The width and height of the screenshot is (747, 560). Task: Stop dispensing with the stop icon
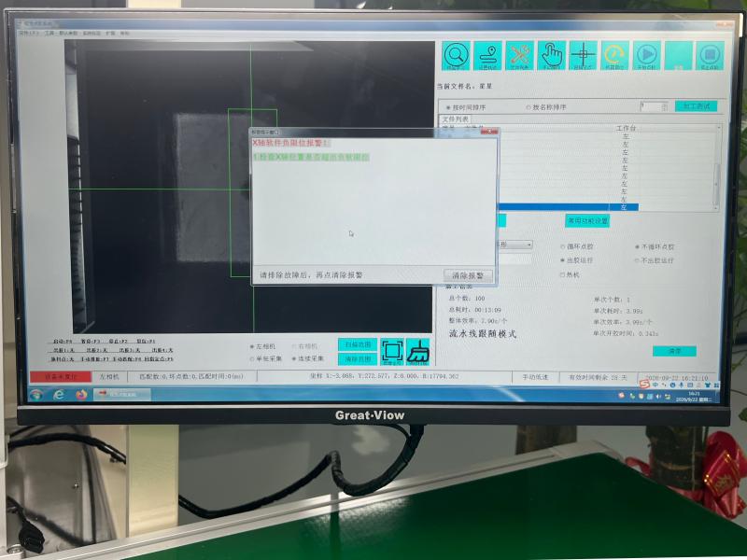click(711, 56)
